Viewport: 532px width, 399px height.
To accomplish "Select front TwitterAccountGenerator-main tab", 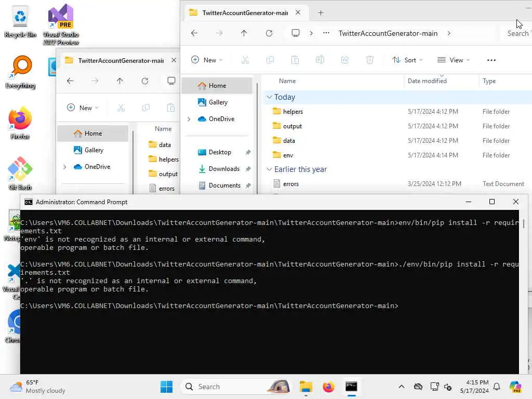I will (x=246, y=13).
